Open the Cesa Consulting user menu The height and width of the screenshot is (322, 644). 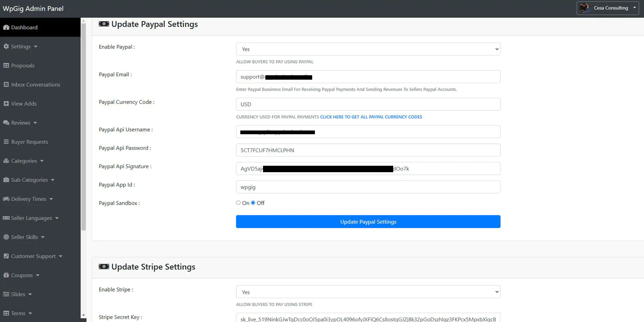point(607,8)
